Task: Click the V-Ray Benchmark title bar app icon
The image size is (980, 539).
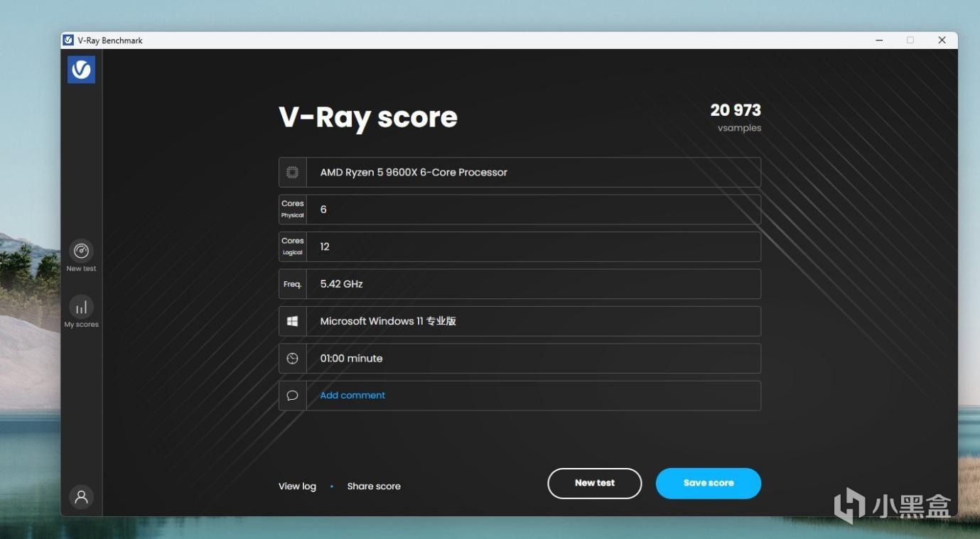Action: (68, 40)
